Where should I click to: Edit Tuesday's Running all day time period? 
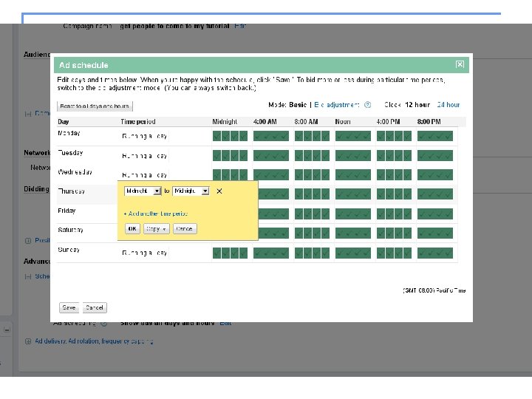click(x=145, y=156)
